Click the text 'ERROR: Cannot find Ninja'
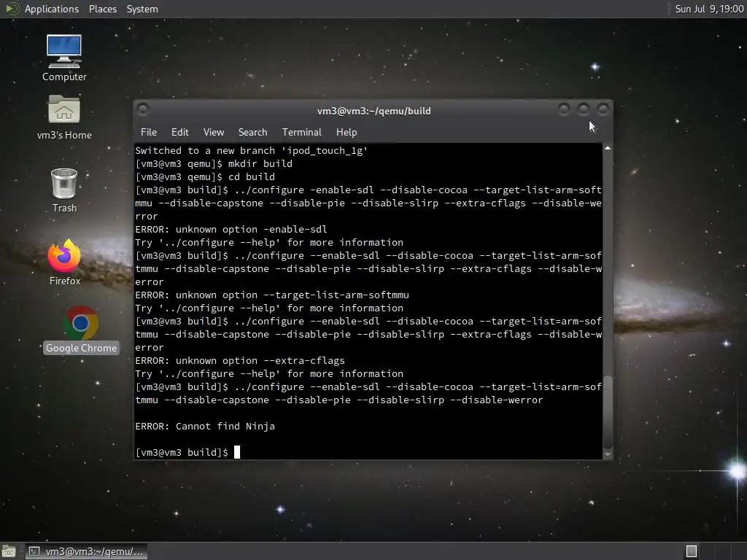This screenshot has width=747, height=560. point(205,426)
